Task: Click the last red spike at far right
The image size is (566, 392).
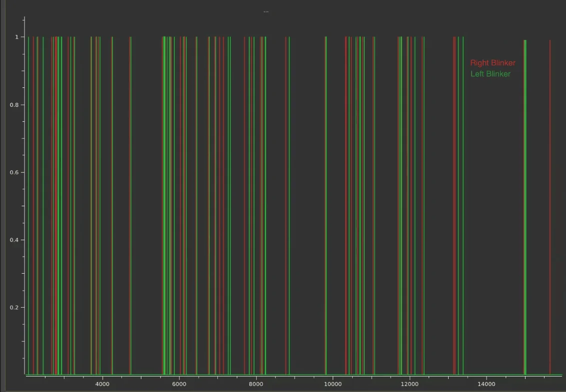Action: 550,200
